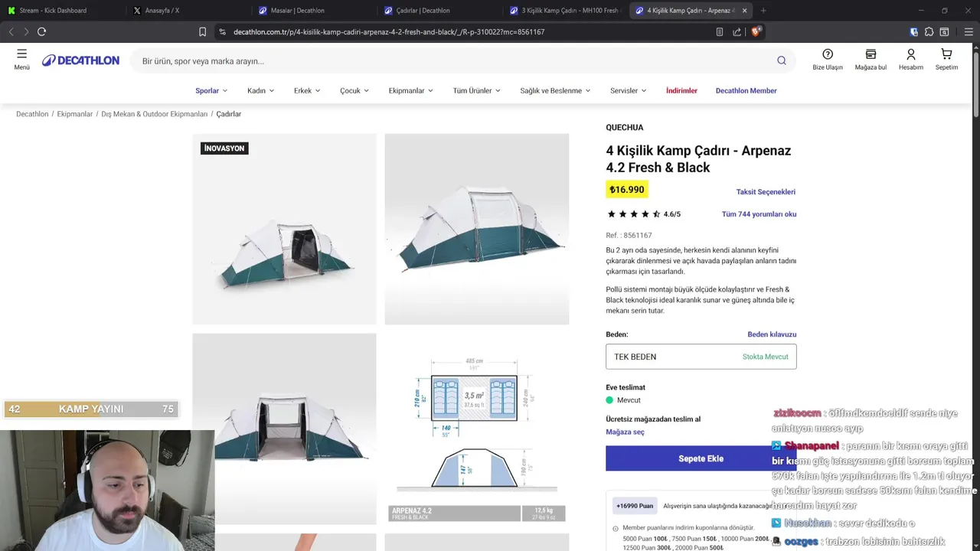Expand the Sporlar menu
Viewport: 980px width, 551px height.
coord(211,90)
